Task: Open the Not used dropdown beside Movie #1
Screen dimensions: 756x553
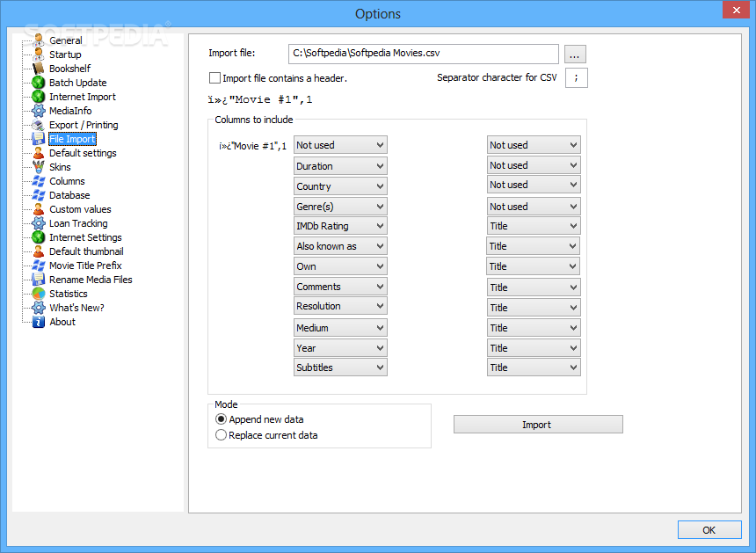Action: point(340,145)
